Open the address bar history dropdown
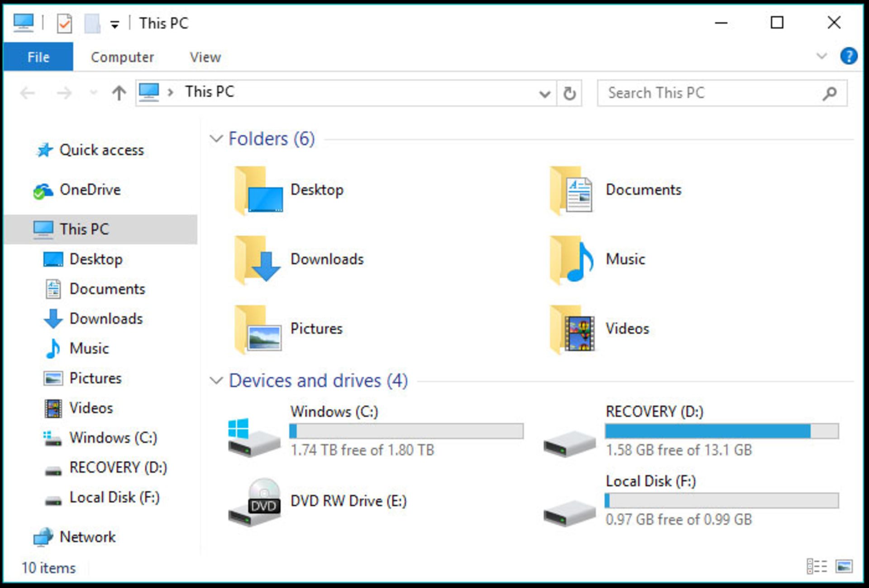 (544, 94)
